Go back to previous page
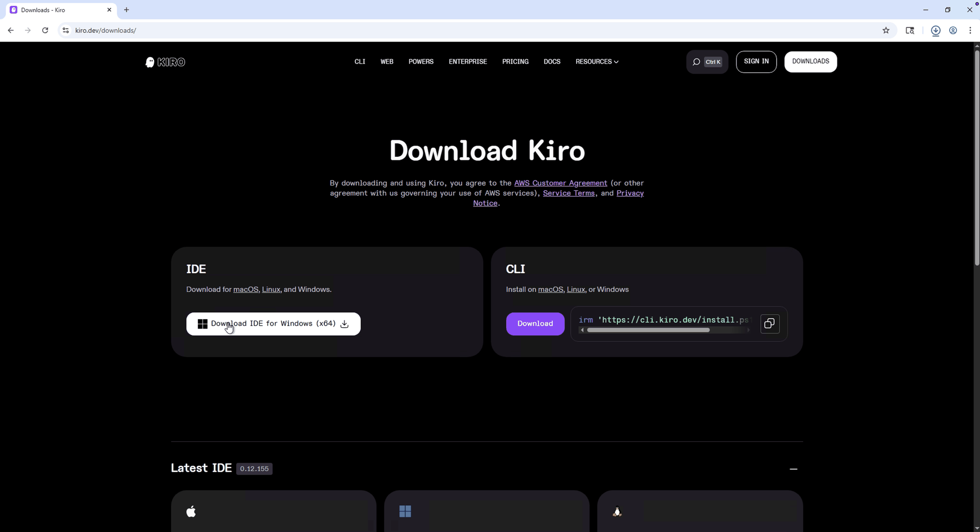980x532 pixels. click(x=11, y=30)
